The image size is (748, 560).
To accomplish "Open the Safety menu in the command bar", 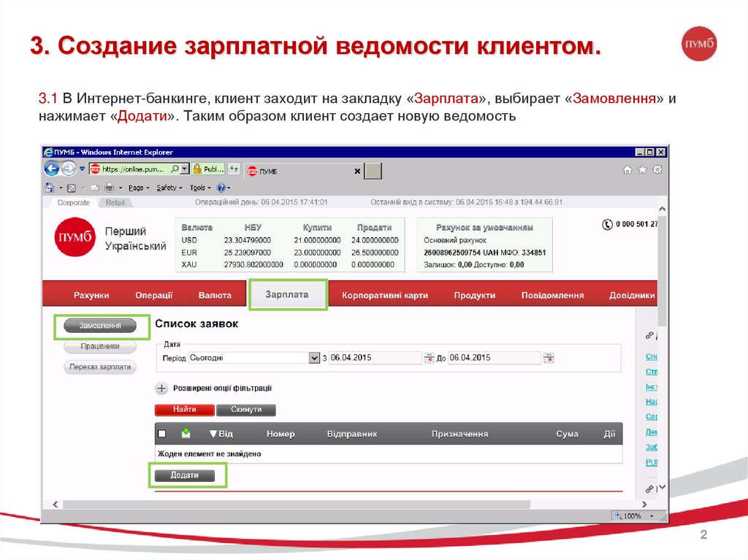I will 169,188.
